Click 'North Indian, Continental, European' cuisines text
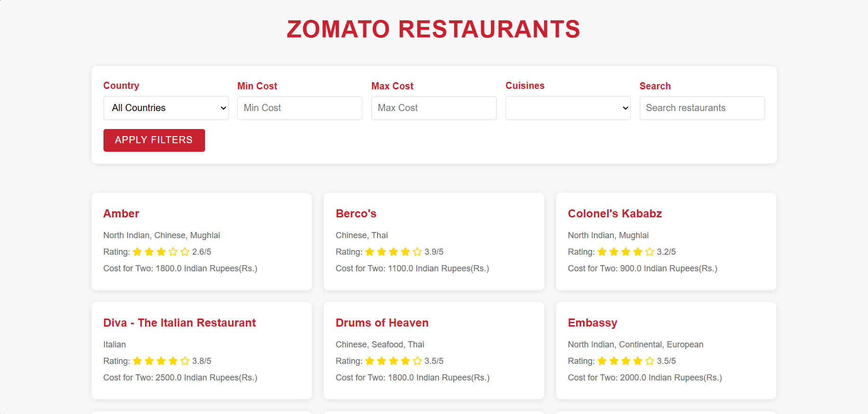This screenshot has width=868, height=414. point(636,345)
